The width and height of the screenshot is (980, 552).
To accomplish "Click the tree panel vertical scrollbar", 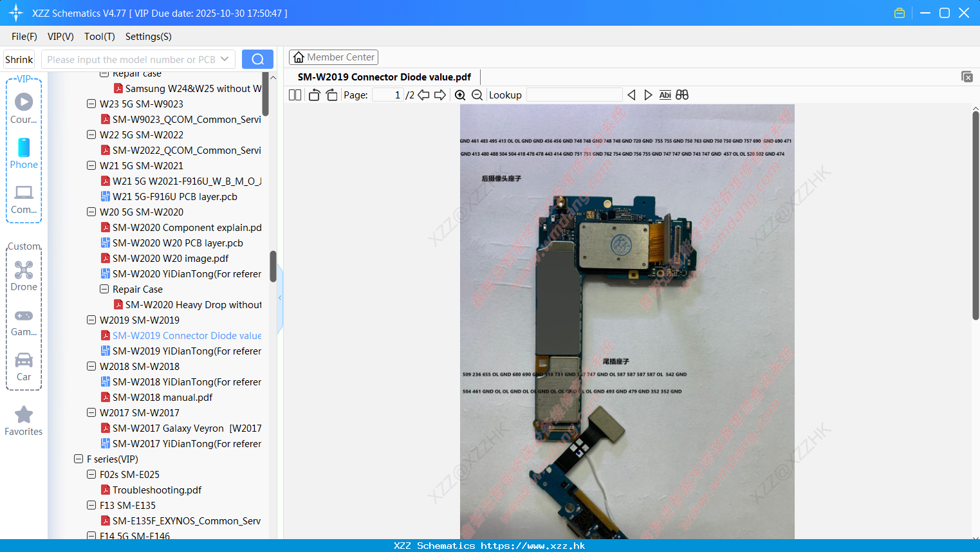I will point(273,266).
